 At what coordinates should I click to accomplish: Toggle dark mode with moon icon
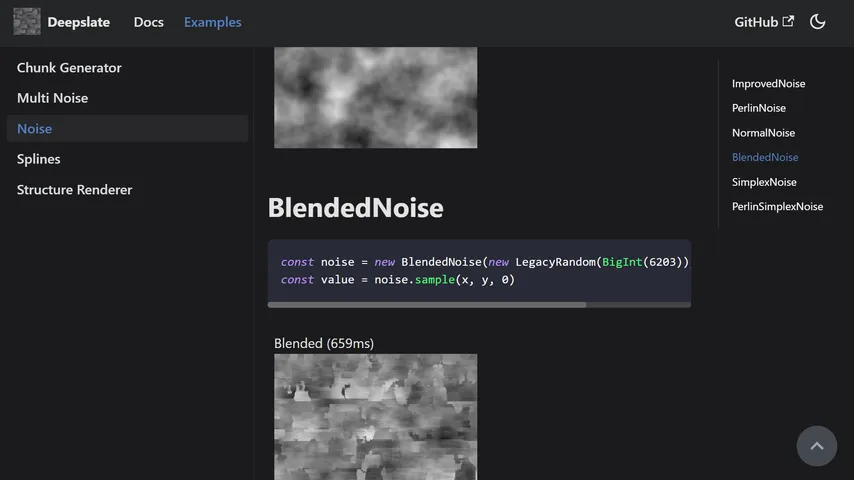click(x=817, y=22)
